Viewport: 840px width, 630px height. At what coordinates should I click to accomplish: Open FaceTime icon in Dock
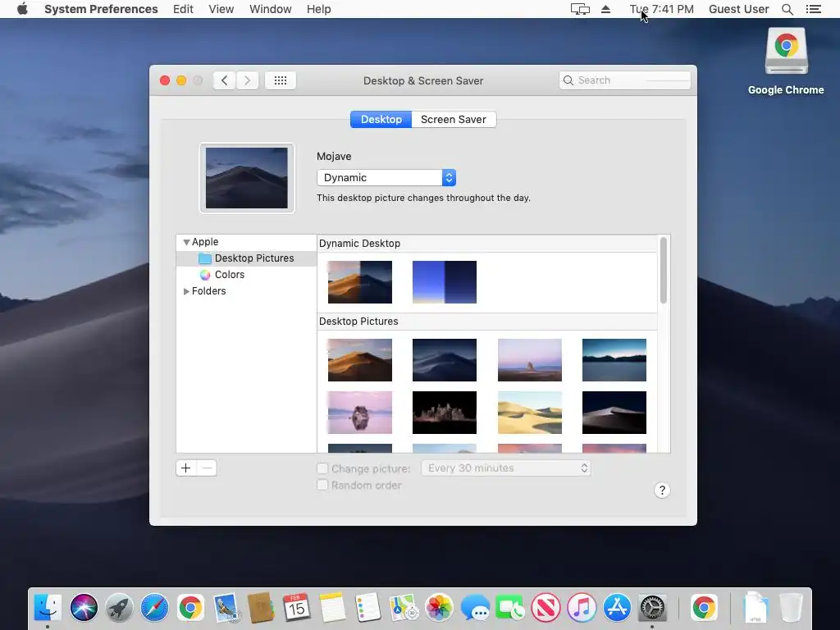[510, 608]
